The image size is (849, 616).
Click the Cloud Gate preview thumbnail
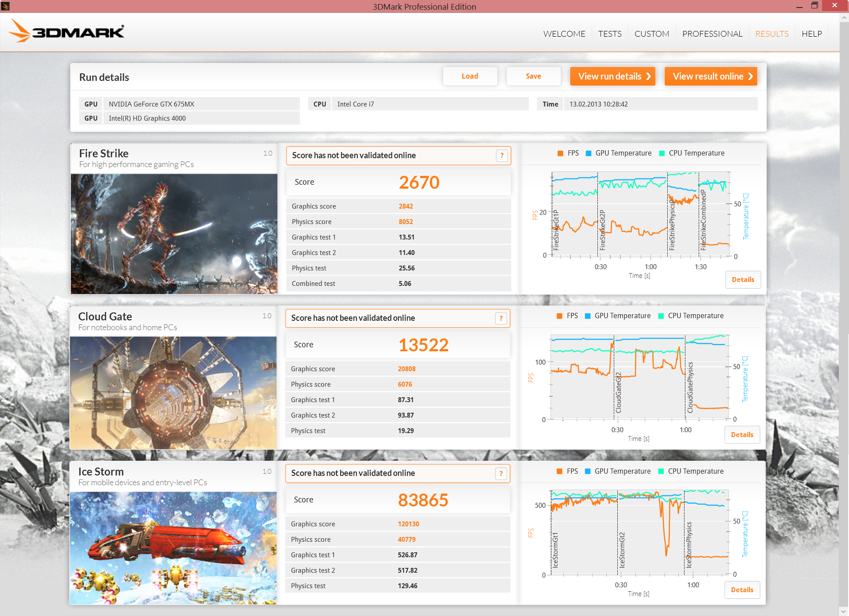tap(173, 393)
